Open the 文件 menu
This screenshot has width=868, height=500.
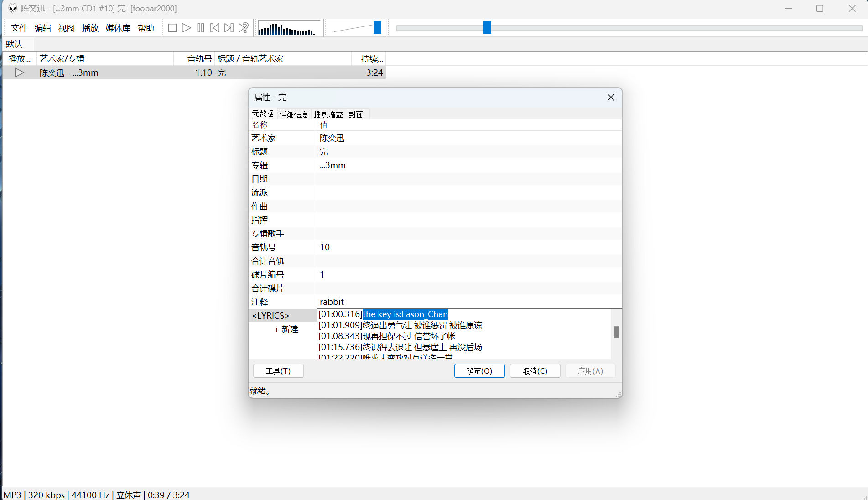click(x=19, y=28)
